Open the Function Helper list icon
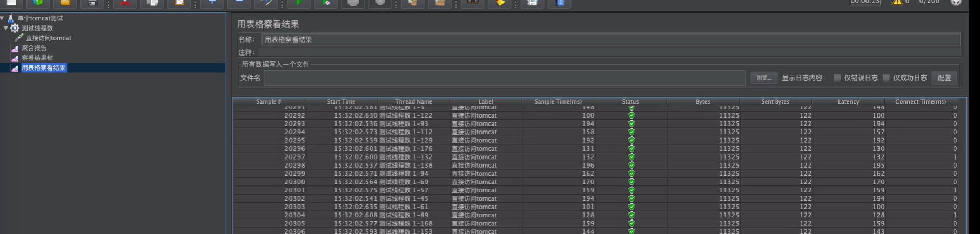 click(532, 3)
